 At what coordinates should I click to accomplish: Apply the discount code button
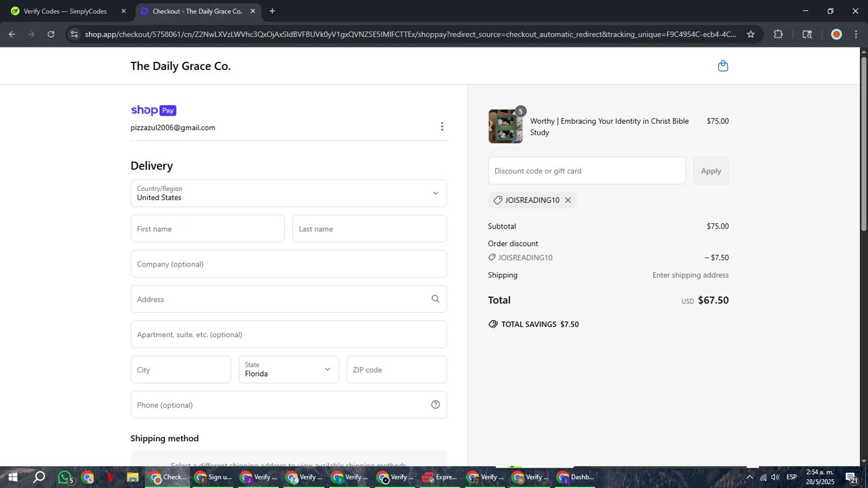[x=711, y=171]
